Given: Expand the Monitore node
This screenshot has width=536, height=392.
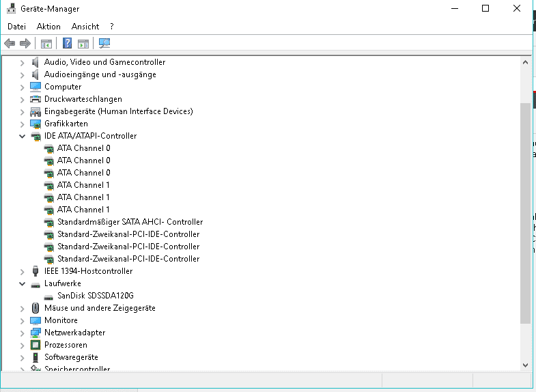Looking at the screenshot, I should pyautogui.click(x=23, y=321).
